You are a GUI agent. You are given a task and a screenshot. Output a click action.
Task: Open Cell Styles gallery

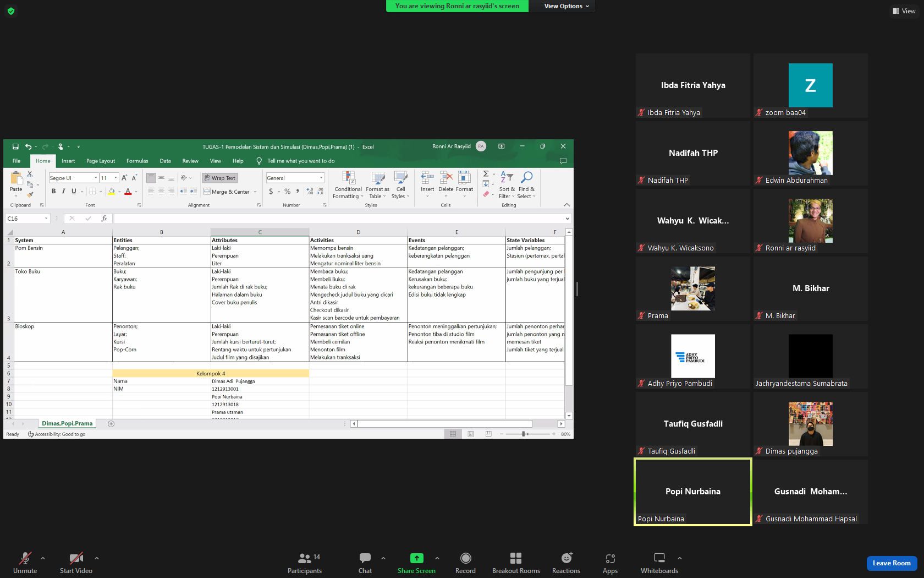click(400, 185)
